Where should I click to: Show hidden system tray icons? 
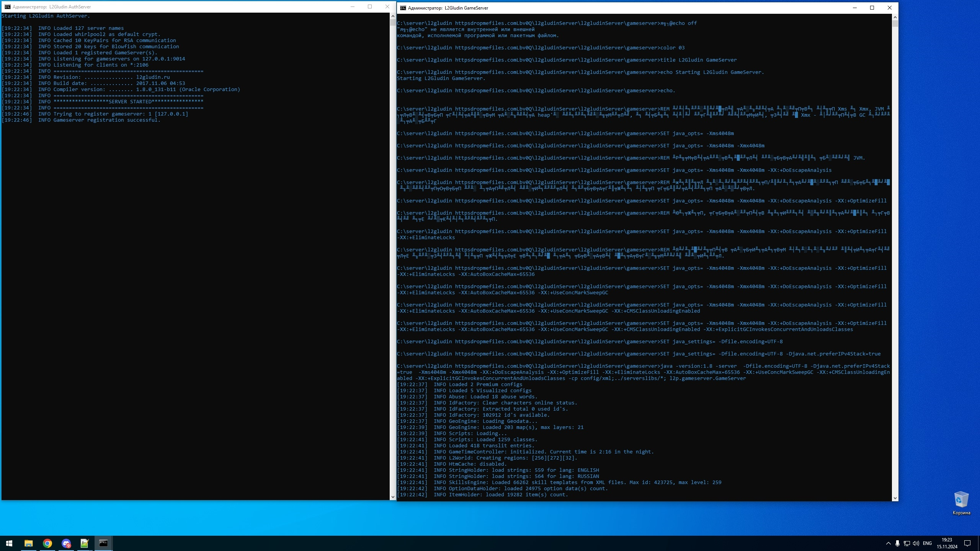[888, 543]
